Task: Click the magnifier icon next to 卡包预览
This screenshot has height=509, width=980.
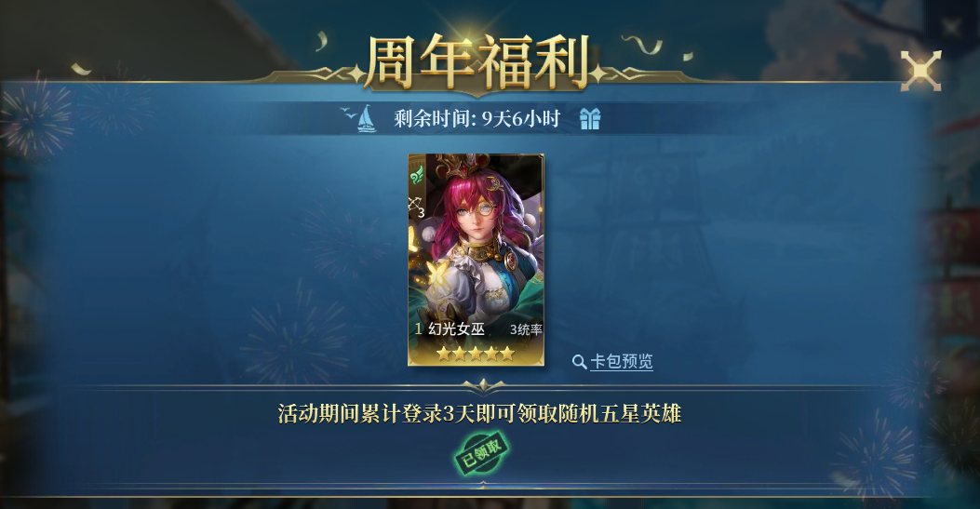Action: 580,362
